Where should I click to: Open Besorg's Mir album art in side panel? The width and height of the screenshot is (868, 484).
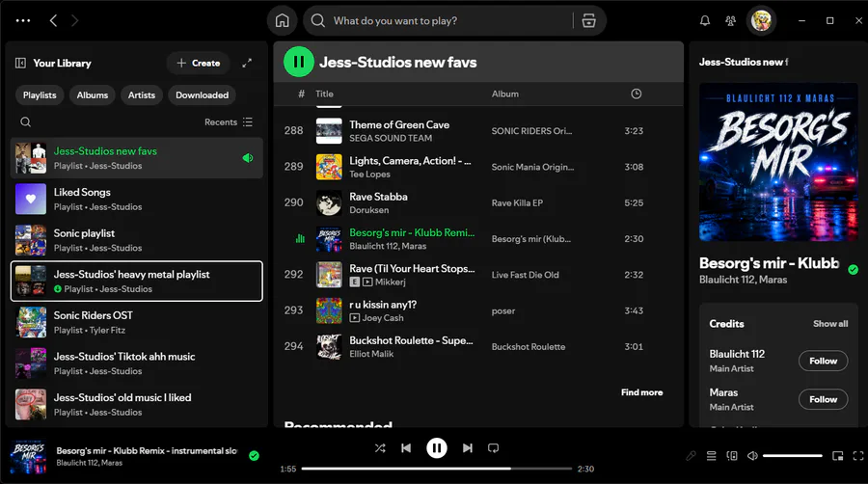click(778, 162)
